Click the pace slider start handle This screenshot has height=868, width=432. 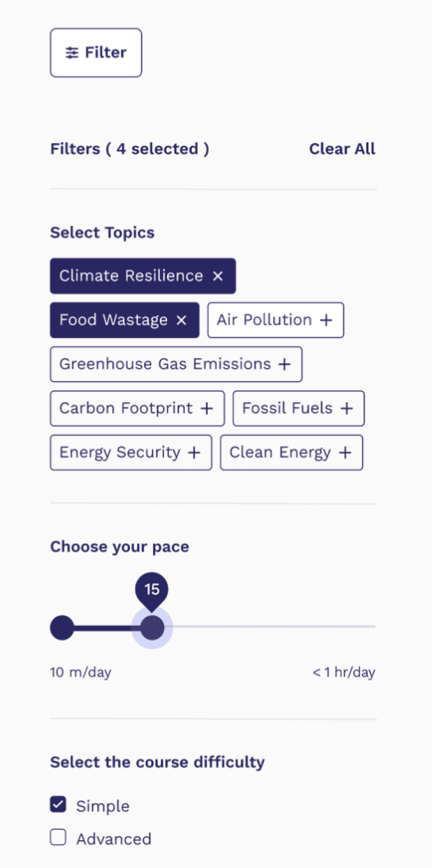click(62, 628)
